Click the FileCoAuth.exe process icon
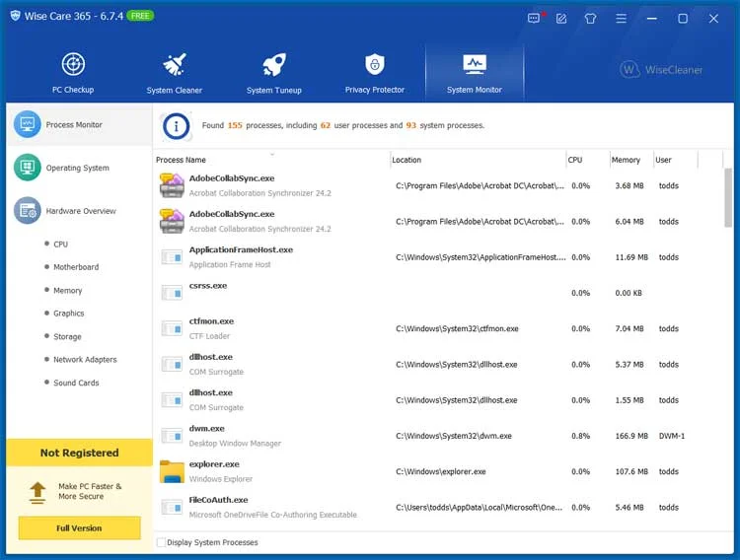Image resolution: width=740 pixels, height=560 pixels. pos(172,507)
